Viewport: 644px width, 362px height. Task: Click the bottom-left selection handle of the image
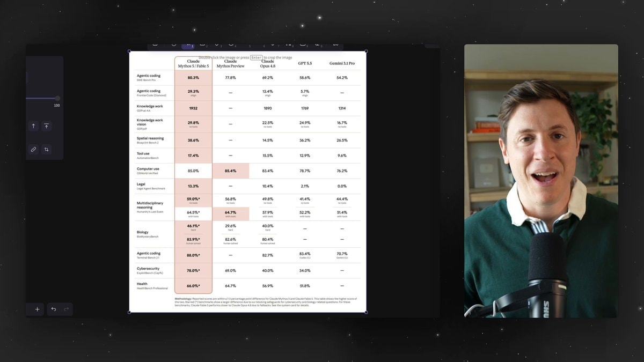(129, 312)
